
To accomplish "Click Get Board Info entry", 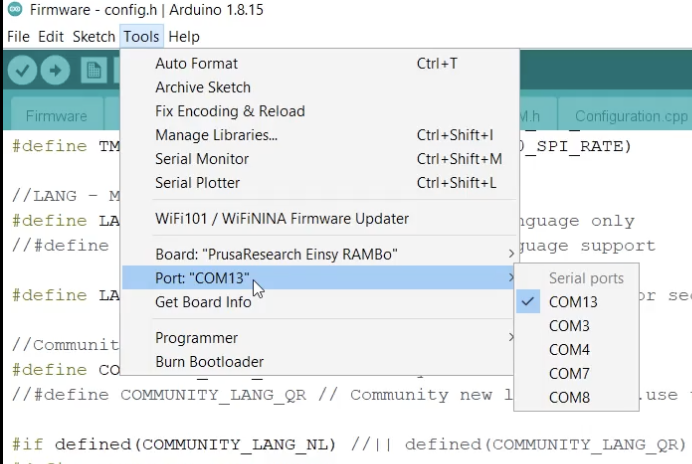I will (x=319, y=302).
